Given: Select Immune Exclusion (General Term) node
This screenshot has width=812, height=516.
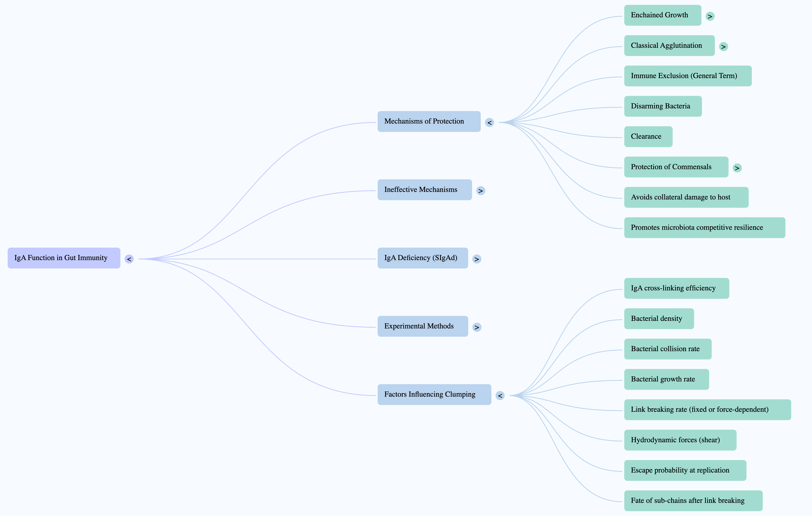Looking at the screenshot, I should (x=688, y=76).
